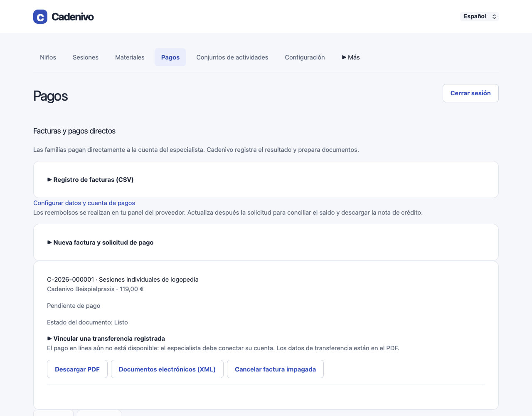Open the Español language dropdown
This screenshot has width=532, height=416.
click(480, 16)
